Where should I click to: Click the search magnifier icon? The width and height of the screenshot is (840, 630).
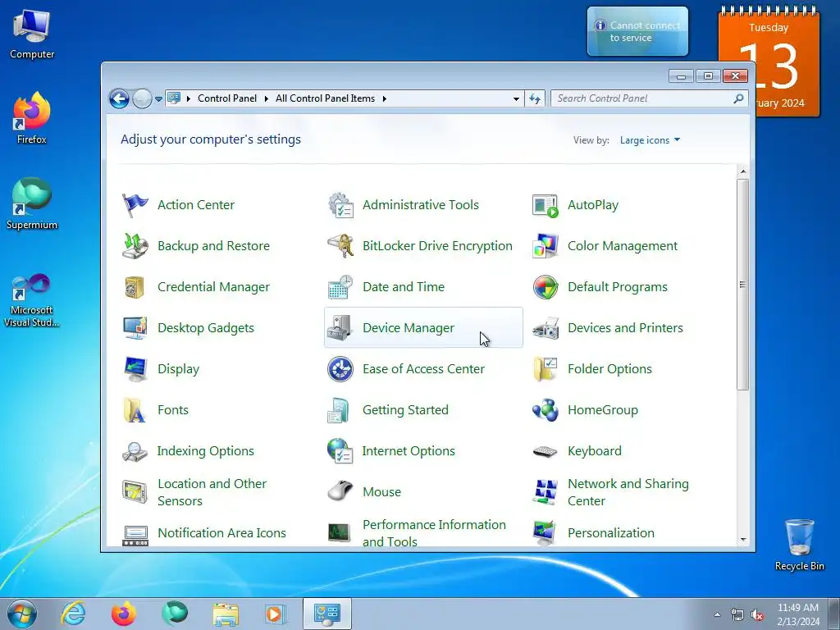(739, 98)
